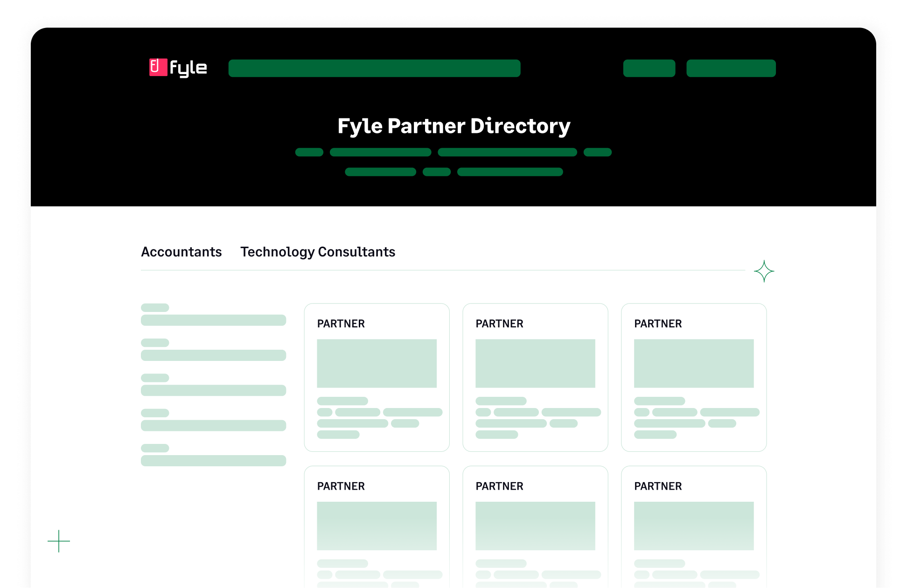Click the plus crosshair mark near bottom-left
This screenshot has height=588, width=907.
[59, 541]
